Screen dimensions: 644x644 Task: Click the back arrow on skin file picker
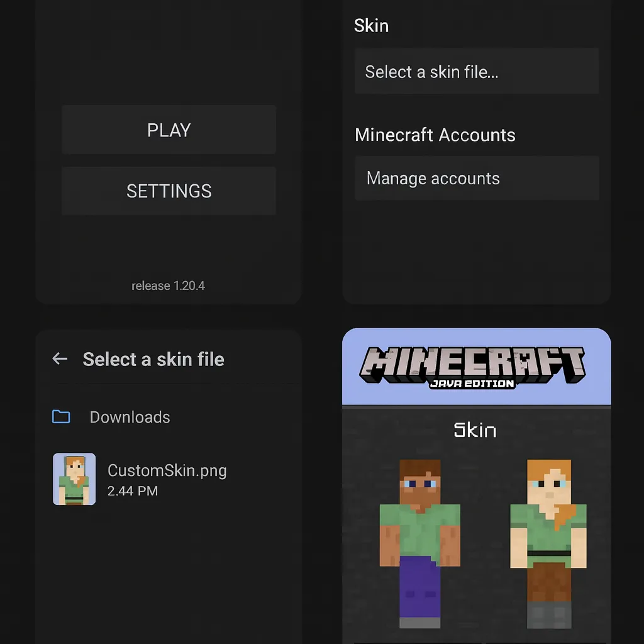pyautogui.click(x=60, y=358)
